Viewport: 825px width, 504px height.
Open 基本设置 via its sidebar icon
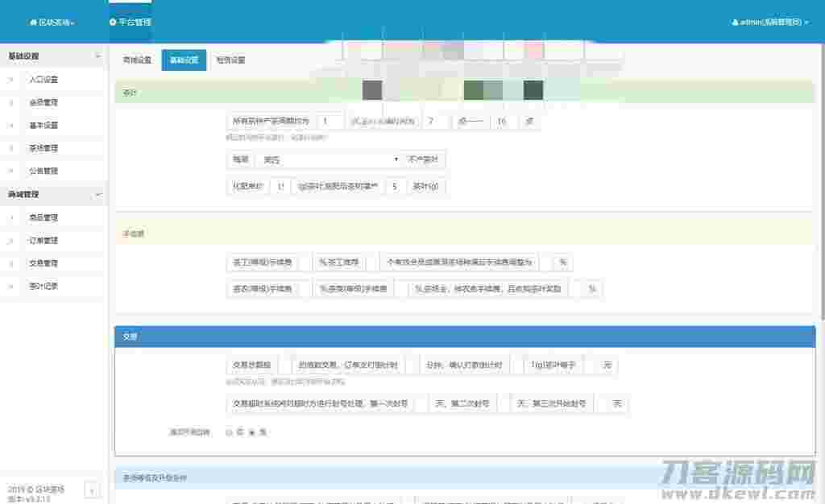click(x=11, y=125)
